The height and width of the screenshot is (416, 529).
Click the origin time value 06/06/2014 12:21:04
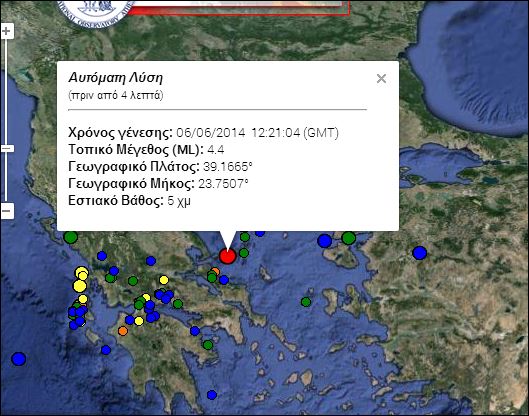(238, 133)
